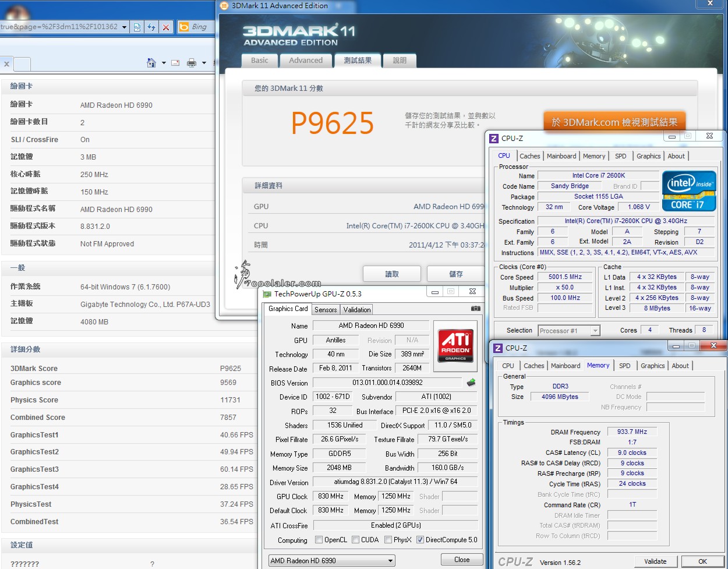Click the CPU-Z icon of the Memory window
Image resolution: width=728 pixels, height=569 pixels.
[498, 348]
